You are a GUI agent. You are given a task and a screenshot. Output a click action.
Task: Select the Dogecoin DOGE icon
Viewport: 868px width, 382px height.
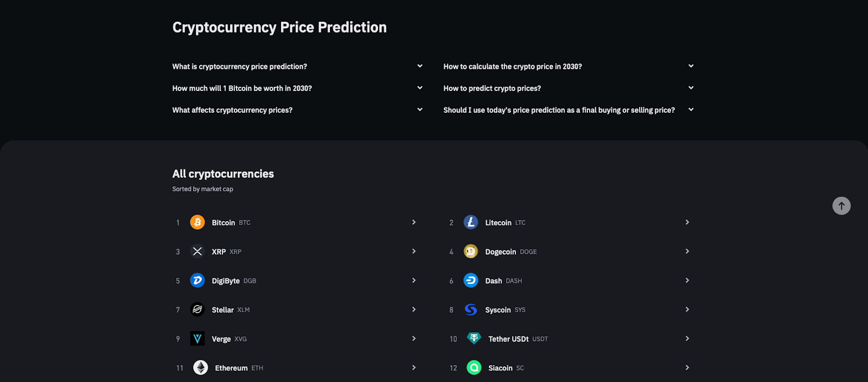(x=471, y=251)
